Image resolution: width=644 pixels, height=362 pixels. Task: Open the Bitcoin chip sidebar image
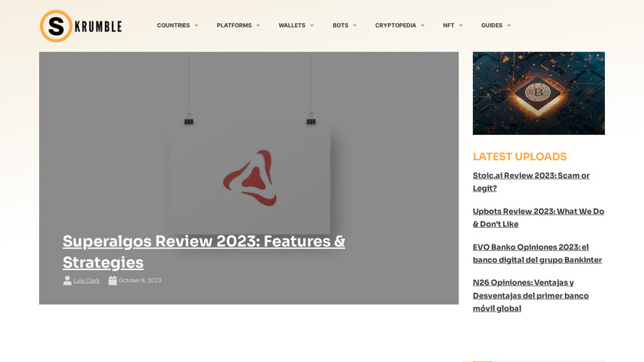coord(538,94)
